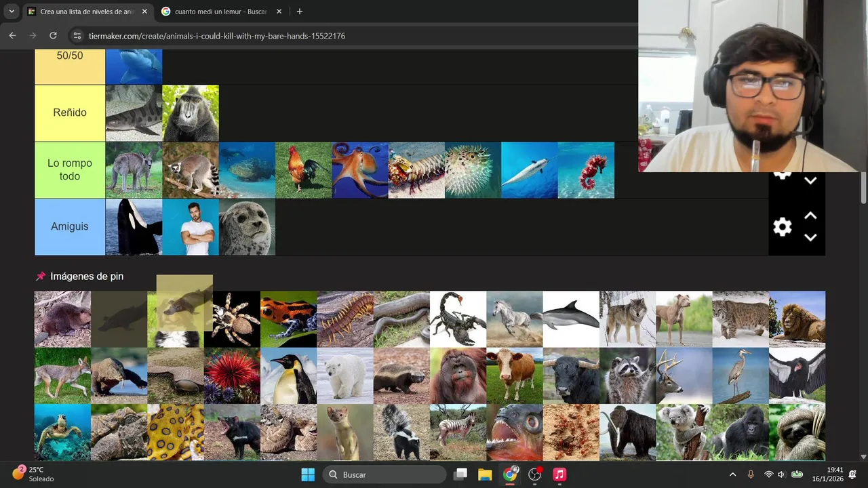Select the kangaroo image in Lo rompo todo
This screenshot has height=488, width=868.
pos(134,170)
